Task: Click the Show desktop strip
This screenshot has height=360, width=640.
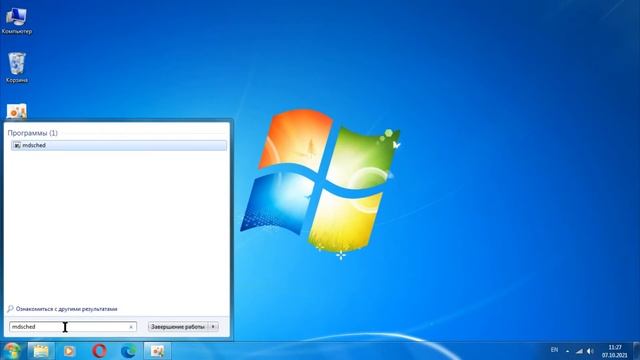Action: click(636, 351)
